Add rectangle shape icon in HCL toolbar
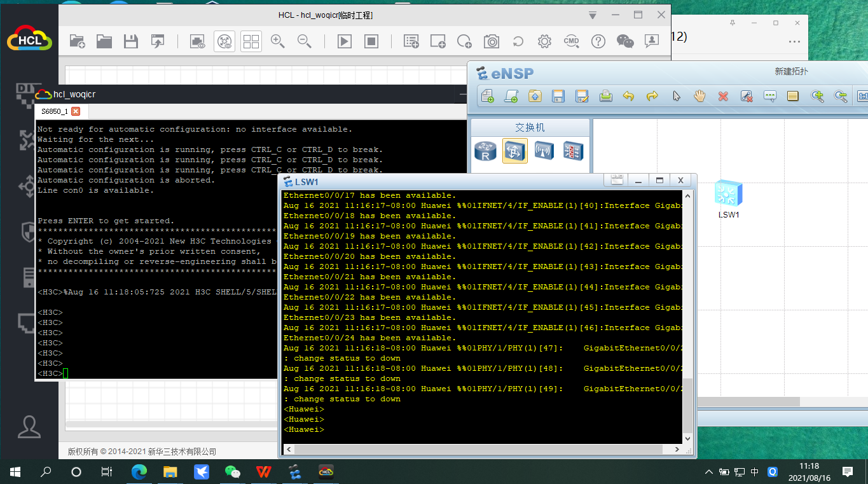Viewport: 868px width, 484px height. 438,41
